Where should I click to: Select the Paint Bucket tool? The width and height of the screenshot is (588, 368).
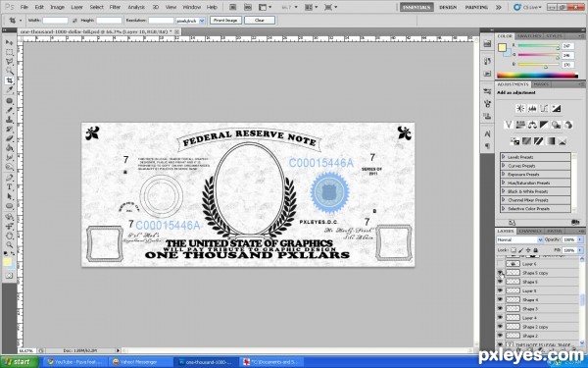(10, 148)
